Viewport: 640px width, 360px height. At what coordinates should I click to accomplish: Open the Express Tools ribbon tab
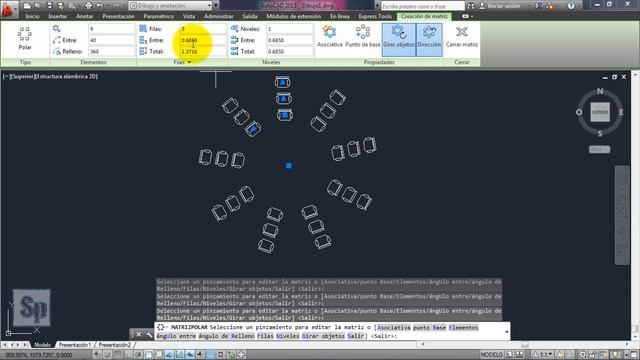[x=375, y=16]
